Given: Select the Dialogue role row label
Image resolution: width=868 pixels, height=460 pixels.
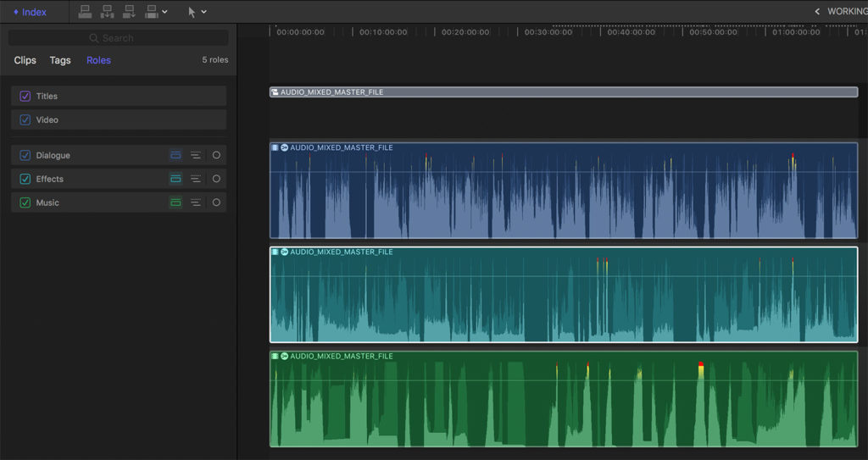Looking at the screenshot, I should pyautogui.click(x=53, y=156).
